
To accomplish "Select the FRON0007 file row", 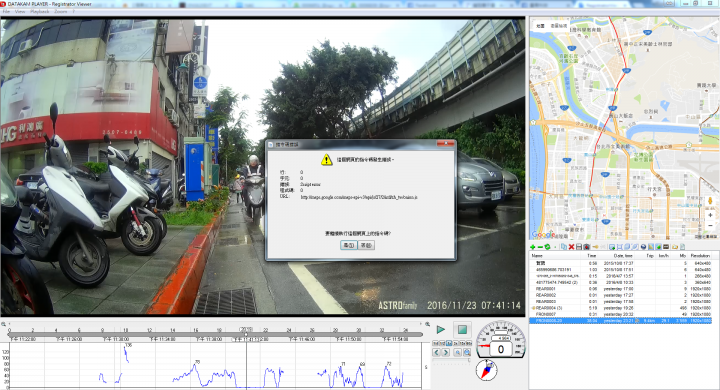I will (x=620, y=314).
